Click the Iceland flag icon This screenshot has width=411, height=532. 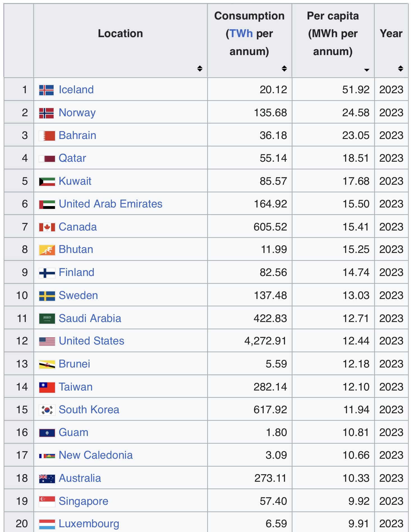point(47,90)
